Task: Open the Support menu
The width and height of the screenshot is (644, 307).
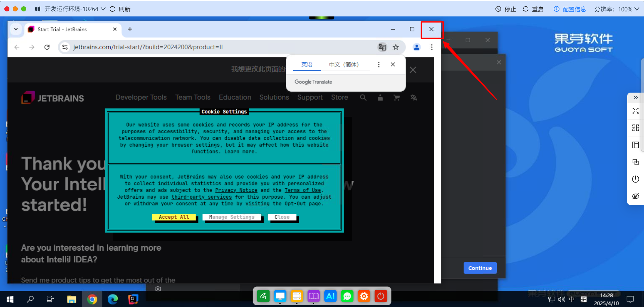Action: coord(310,97)
